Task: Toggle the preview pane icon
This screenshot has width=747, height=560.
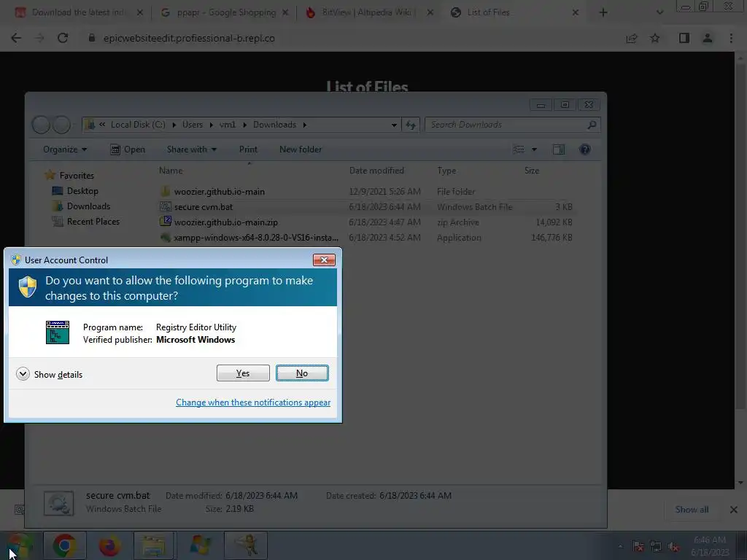Action: click(x=558, y=149)
